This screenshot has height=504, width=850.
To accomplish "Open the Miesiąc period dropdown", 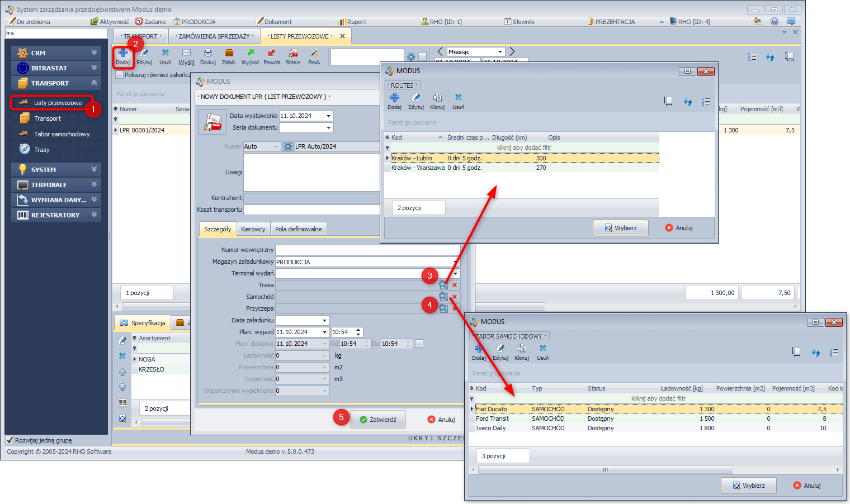I will tap(500, 52).
